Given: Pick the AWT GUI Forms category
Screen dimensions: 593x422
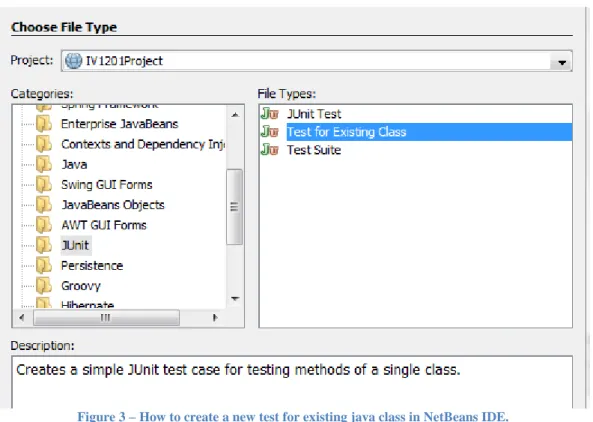Looking at the screenshot, I should click(x=104, y=225).
